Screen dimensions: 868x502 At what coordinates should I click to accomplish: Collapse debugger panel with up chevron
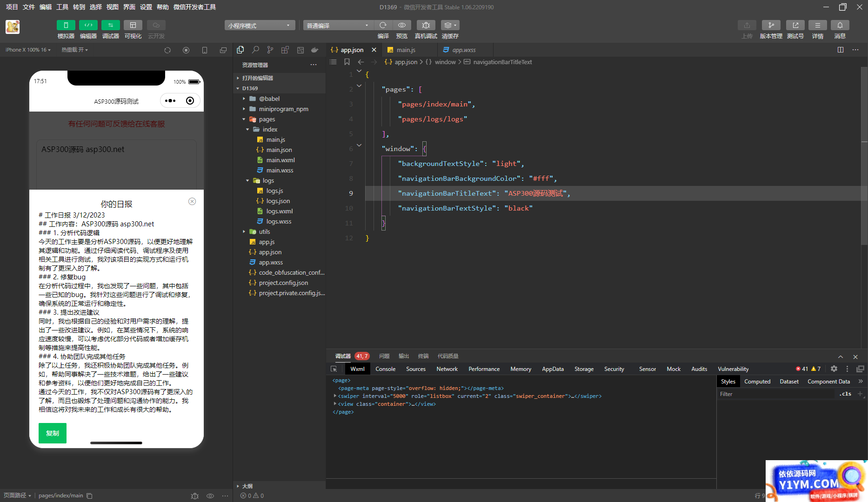[841, 357]
